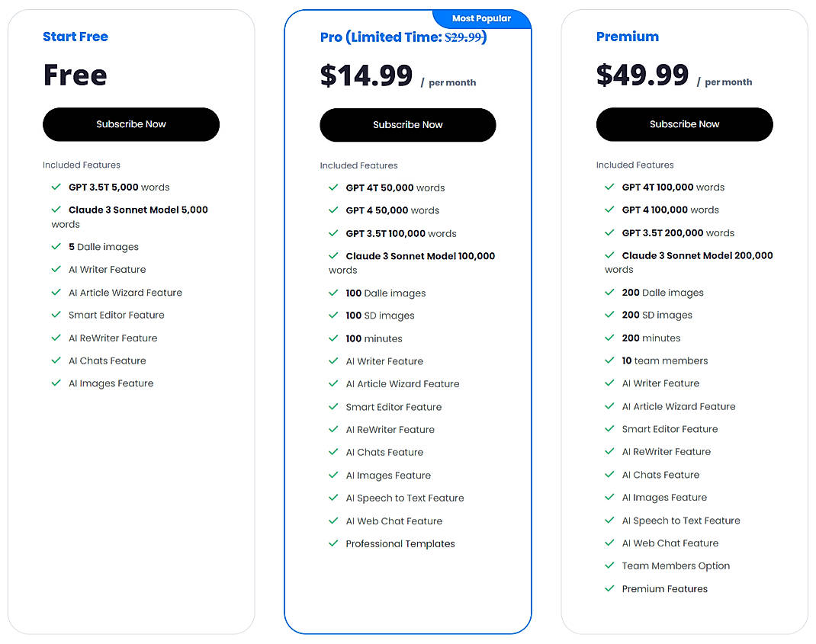This screenshot has height=644, width=816.
Task: Click the checkmark beside GPT 3.5T 5,000 words
Action: (x=56, y=187)
